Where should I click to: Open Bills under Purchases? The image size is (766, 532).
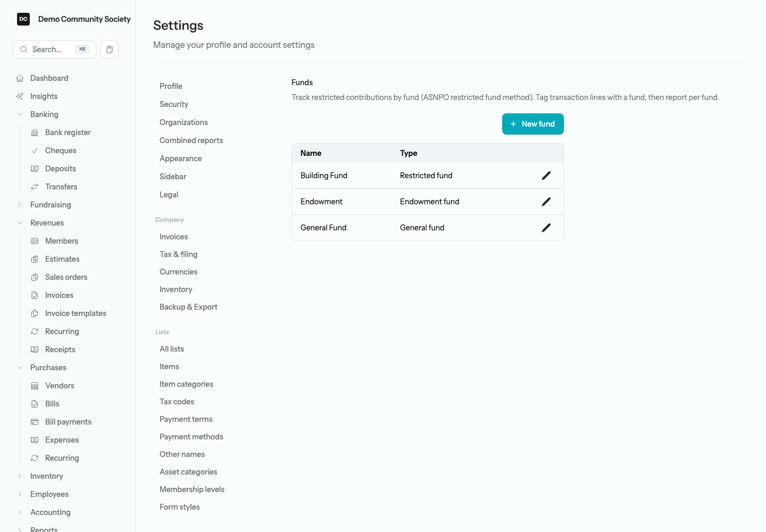(x=52, y=404)
